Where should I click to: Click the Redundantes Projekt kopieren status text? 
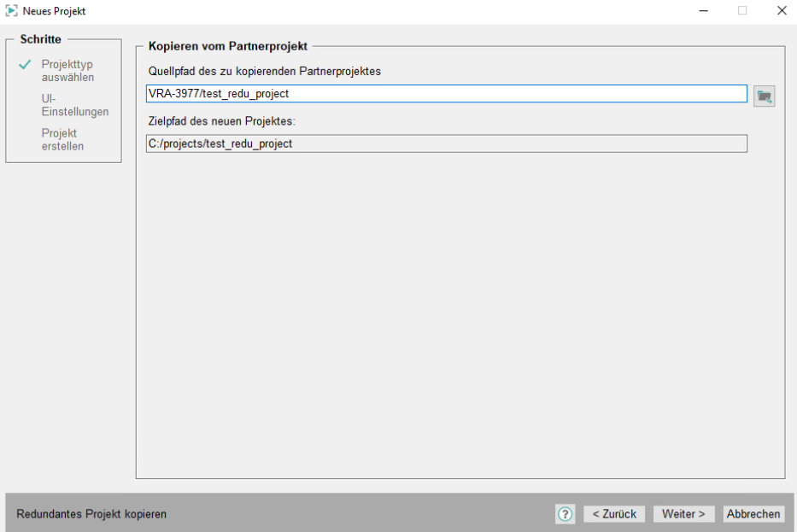pyautogui.click(x=91, y=514)
